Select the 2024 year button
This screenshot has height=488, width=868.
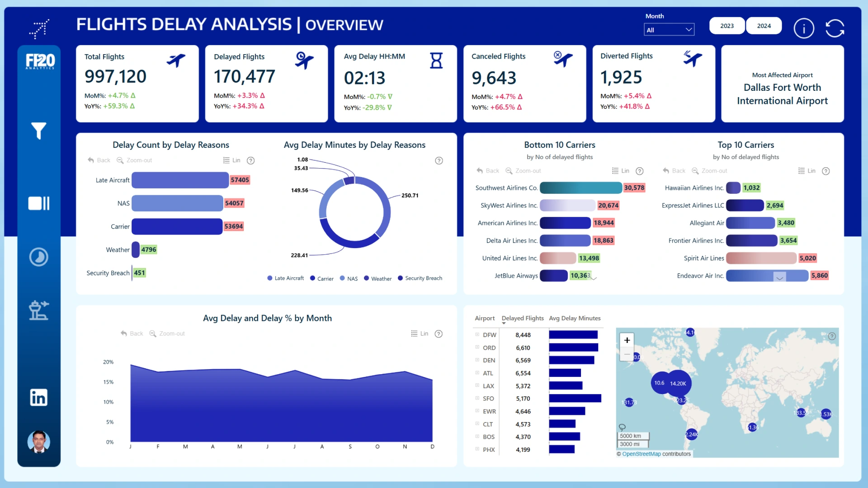[x=764, y=26]
